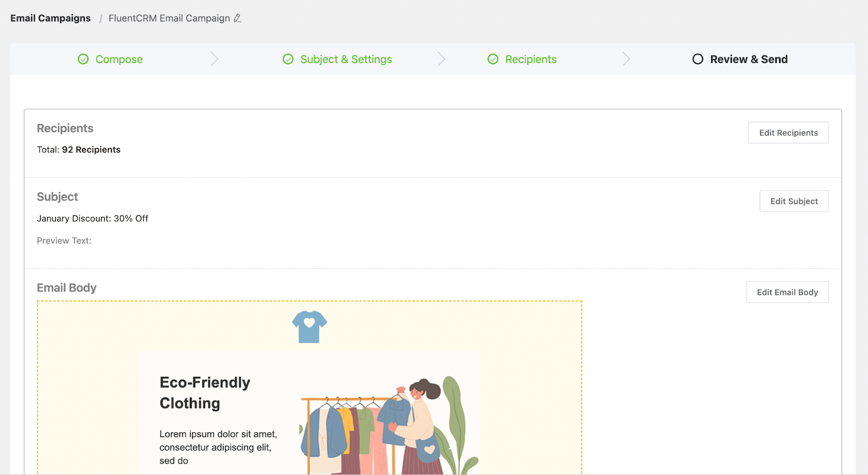Click the Edit Subject button

click(x=794, y=201)
